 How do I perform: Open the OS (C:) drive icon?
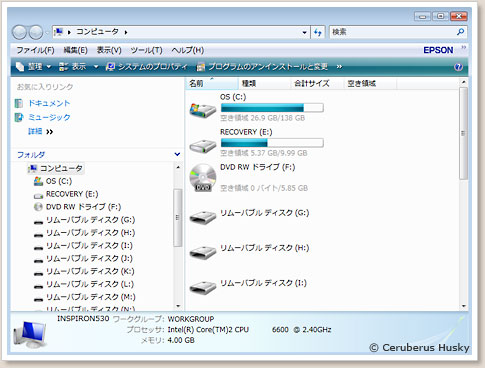[x=203, y=110]
